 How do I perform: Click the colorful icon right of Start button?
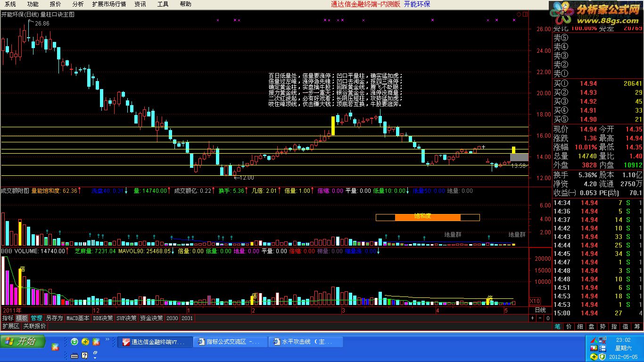55,348
